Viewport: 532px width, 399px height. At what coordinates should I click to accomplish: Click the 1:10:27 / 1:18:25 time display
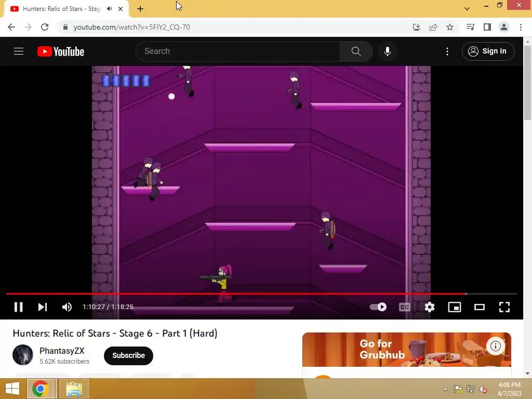[108, 307]
